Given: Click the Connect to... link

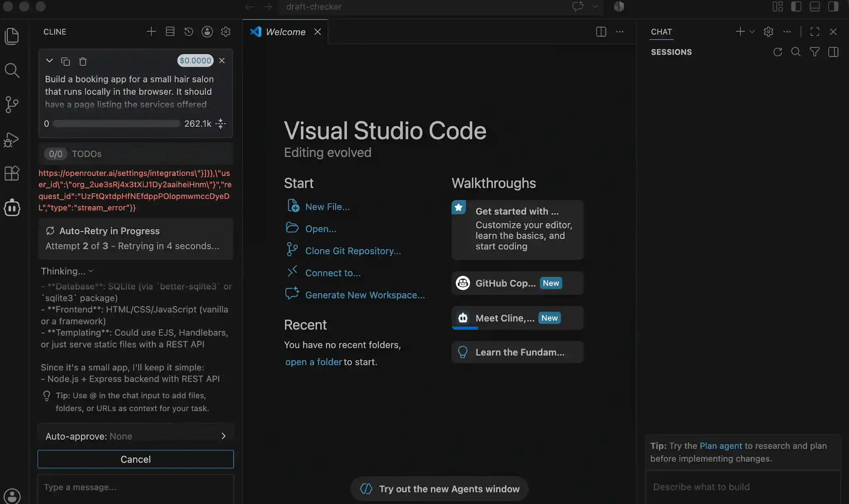Looking at the screenshot, I should point(333,273).
